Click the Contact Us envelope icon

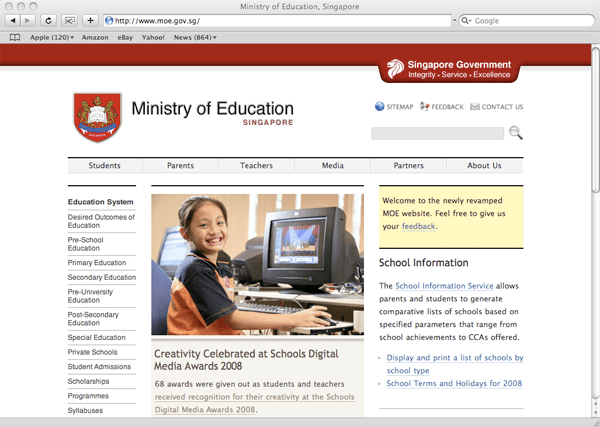point(475,106)
